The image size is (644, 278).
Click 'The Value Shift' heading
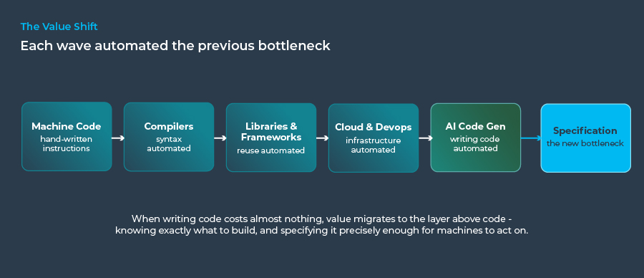(x=59, y=27)
